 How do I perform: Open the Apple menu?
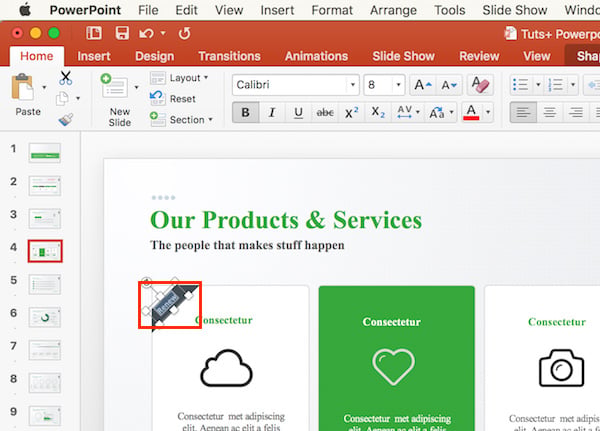click(25, 10)
